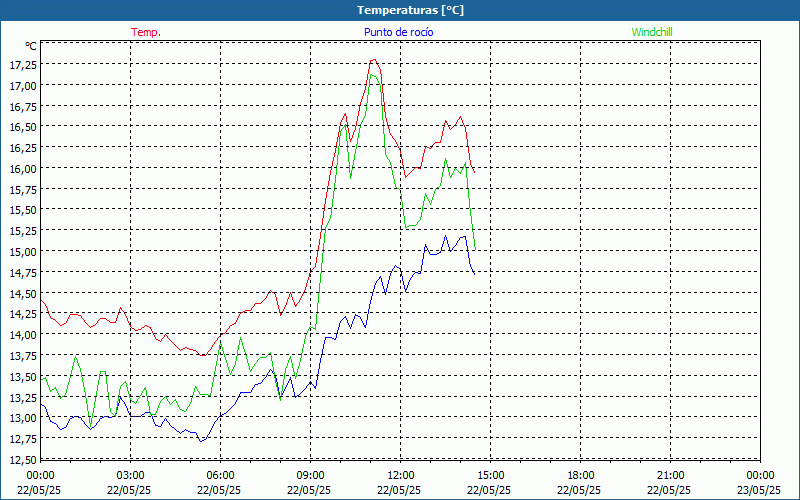The width and height of the screenshot is (800, 500).
Task: Click the 14,50 y-axis value
Action: (23, 293)
